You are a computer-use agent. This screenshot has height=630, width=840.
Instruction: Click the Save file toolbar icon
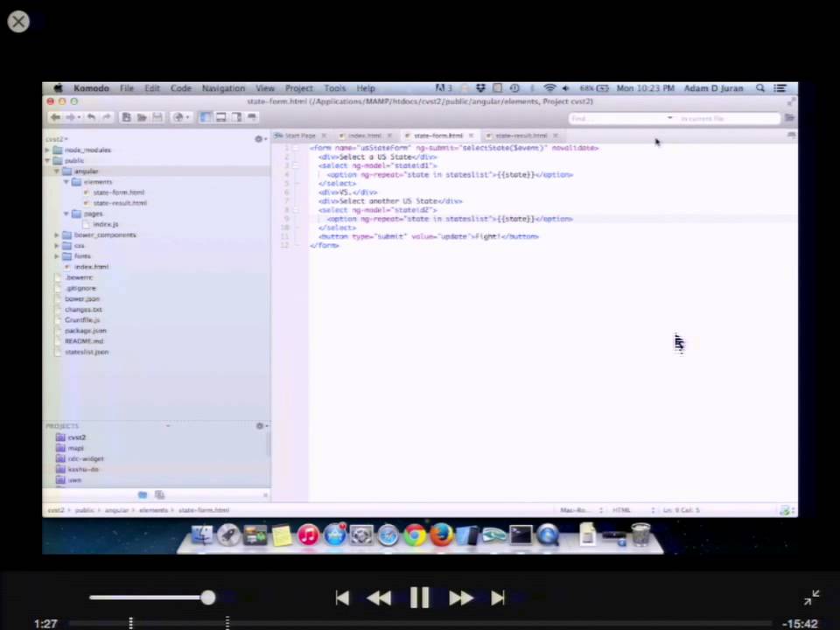(157, 117)
